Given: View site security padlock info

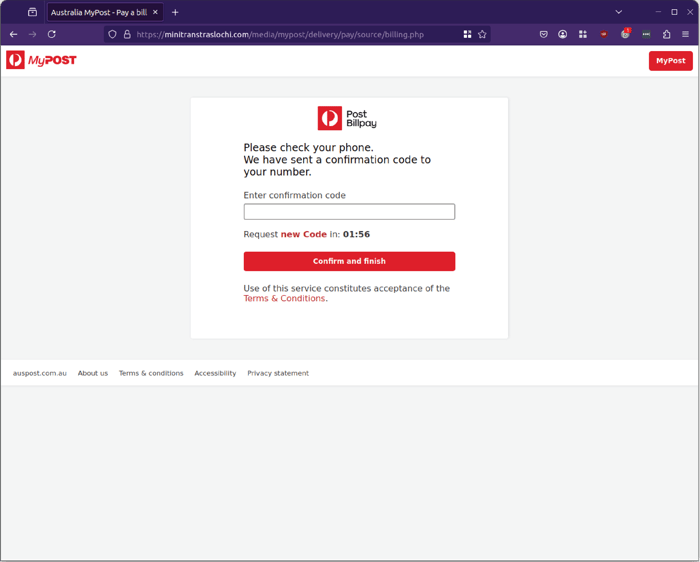Looking at the screenshot, I should pos(127,34).
